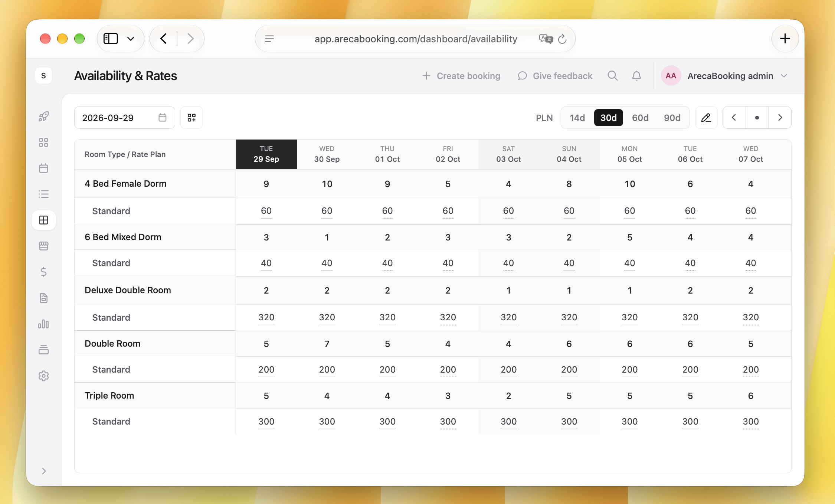The image size is (835, 504).
Task: Open the settings gear sidebar icon
Action: (x=44, y=376)
